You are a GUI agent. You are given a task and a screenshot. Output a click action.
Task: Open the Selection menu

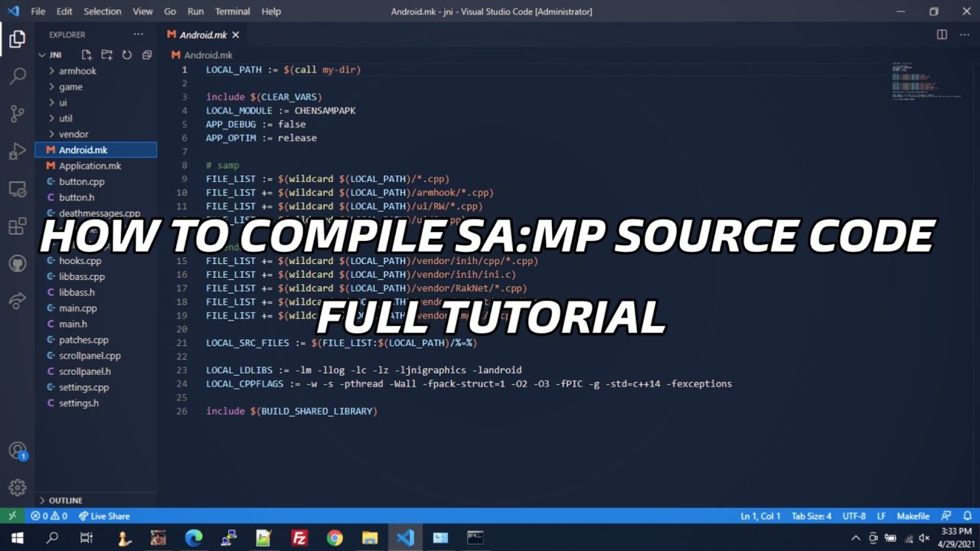102,11
